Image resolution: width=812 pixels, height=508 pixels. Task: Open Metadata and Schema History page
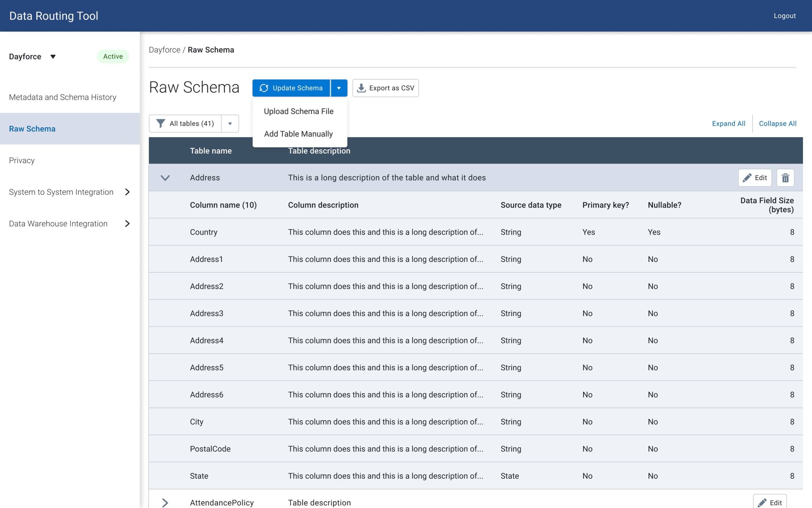63,97
